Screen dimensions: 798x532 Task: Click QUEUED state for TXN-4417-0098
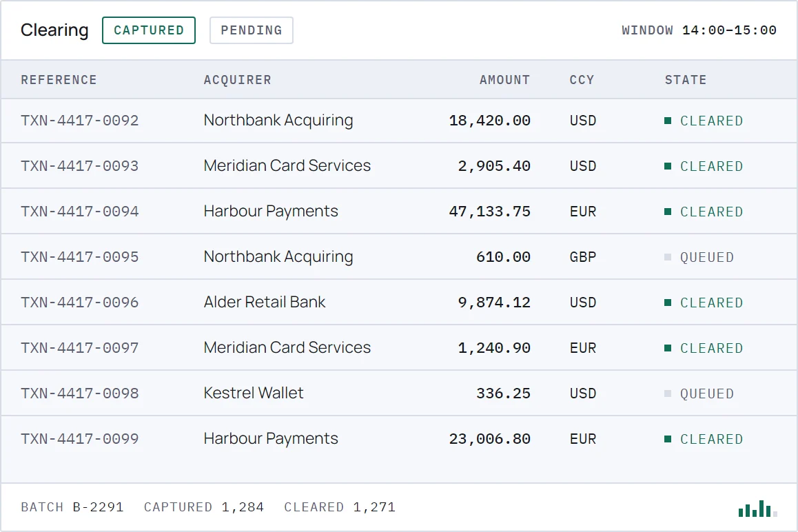pos(699,393)
